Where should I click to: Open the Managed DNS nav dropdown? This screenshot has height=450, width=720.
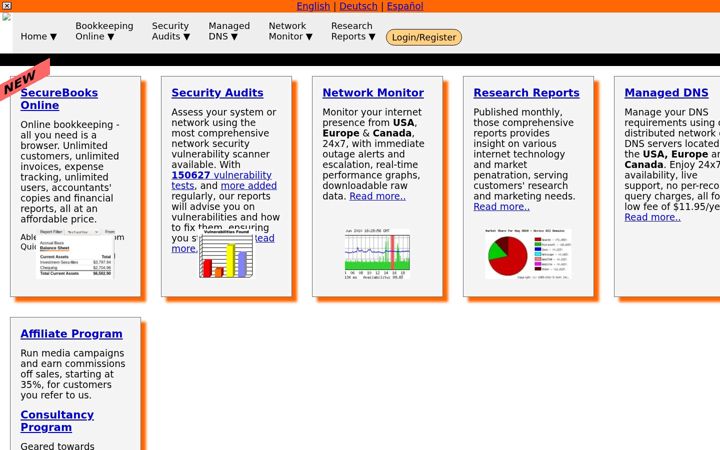[229, 31]
